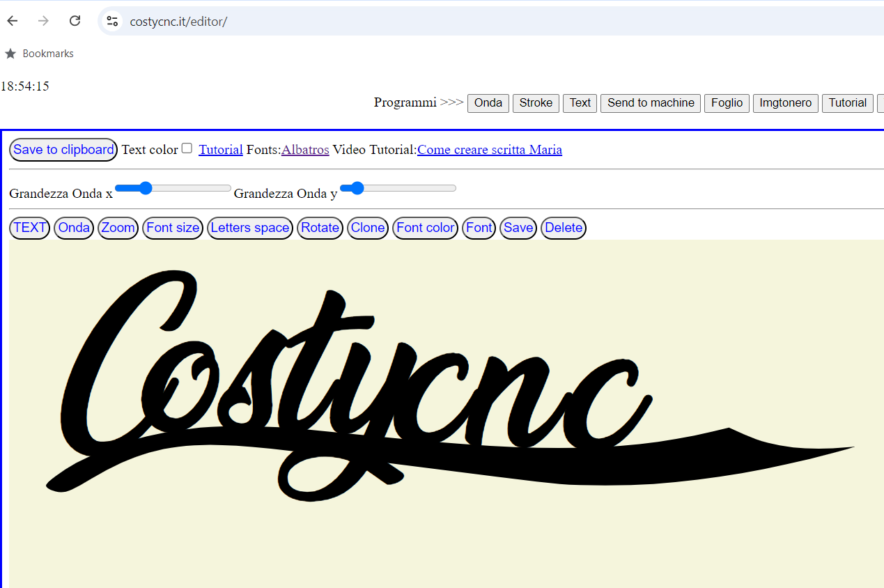Click the 18:54:15 clock text
This screenshot has width=884, height=588.
[25, 86]
